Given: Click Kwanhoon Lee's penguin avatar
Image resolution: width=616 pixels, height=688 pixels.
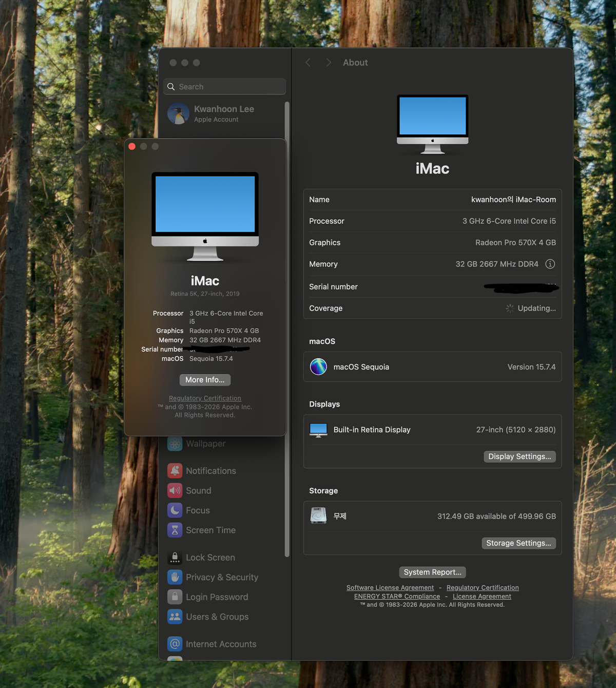Looking at the screenshot, I should pos(179,113).
